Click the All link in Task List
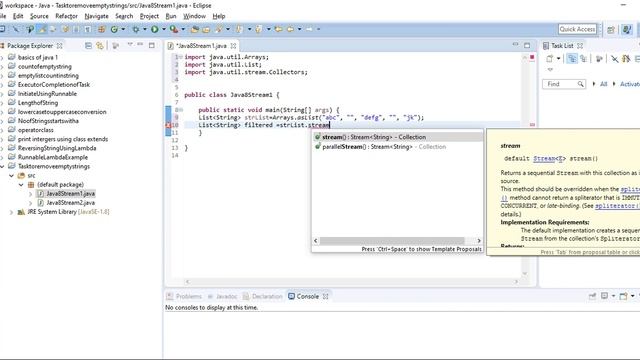640x360 pixels. (x=604, y=84)
